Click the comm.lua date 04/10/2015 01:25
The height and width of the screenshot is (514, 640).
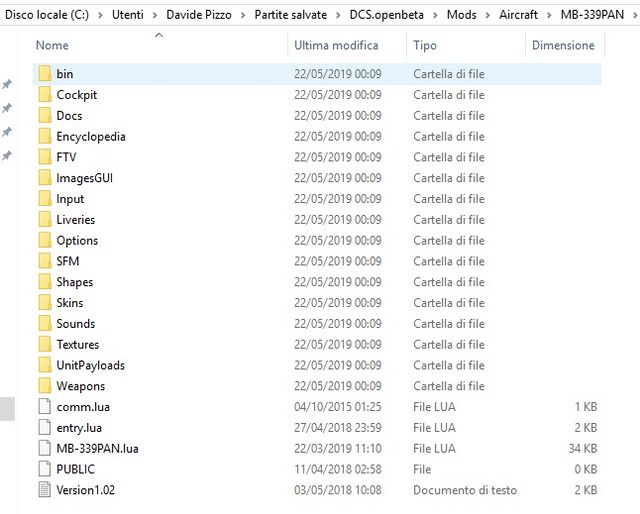coord(338,407)
